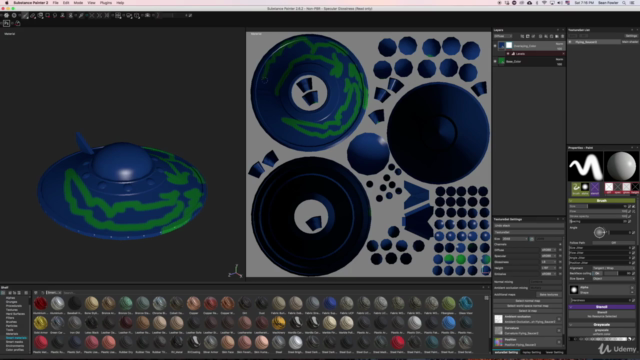Viewport: 640px width, 360px height.
Task: Open the texture Size 2048 dropdown
Action: point(515,239)
